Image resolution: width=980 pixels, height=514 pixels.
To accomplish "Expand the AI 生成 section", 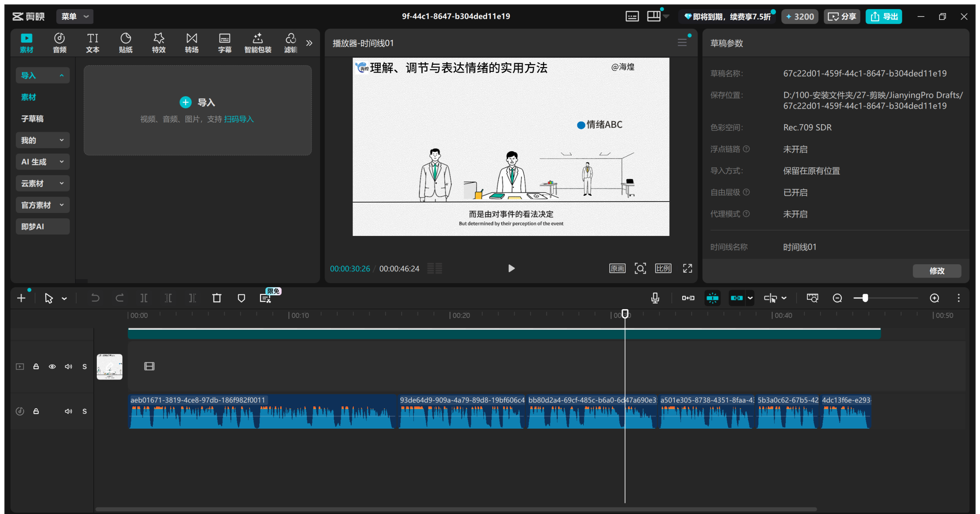I will coord(42,162).
